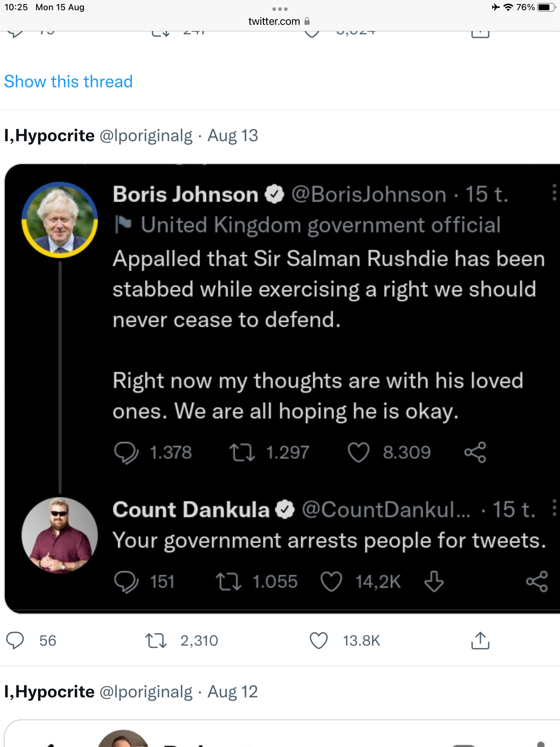Click the Count Dankula avatar in screenshot
Image resolution: width=560 pixels, height=747 pixels.
(x=60, y=535)
